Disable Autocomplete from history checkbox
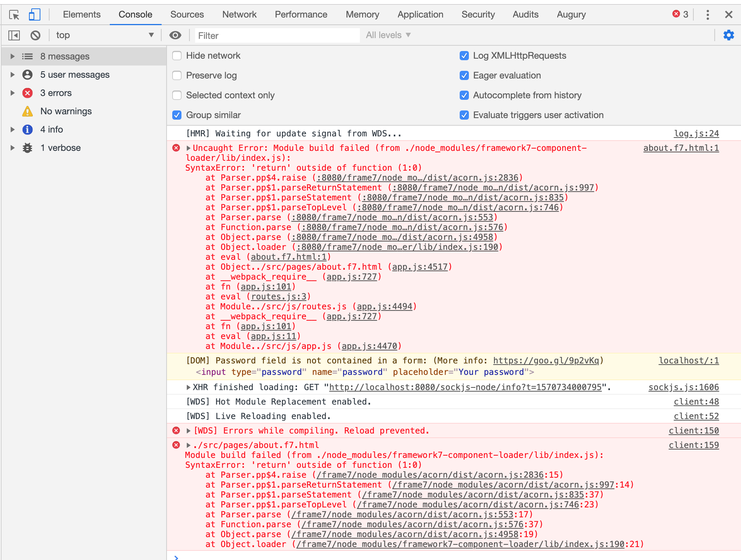Image resolution: width=741 pixels, height=560 pixels. [x=464, y=95]
